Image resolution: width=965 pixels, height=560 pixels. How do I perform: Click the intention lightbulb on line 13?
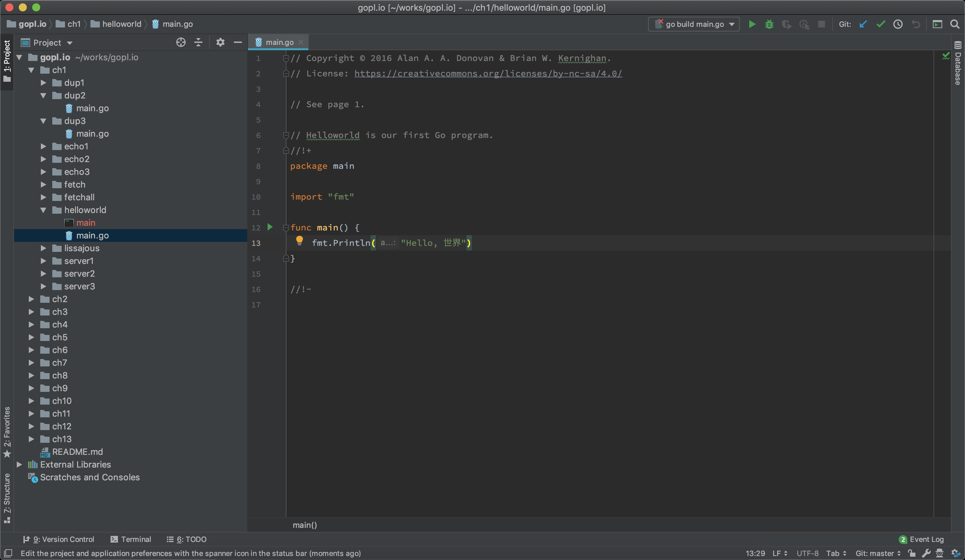point(300,240)
